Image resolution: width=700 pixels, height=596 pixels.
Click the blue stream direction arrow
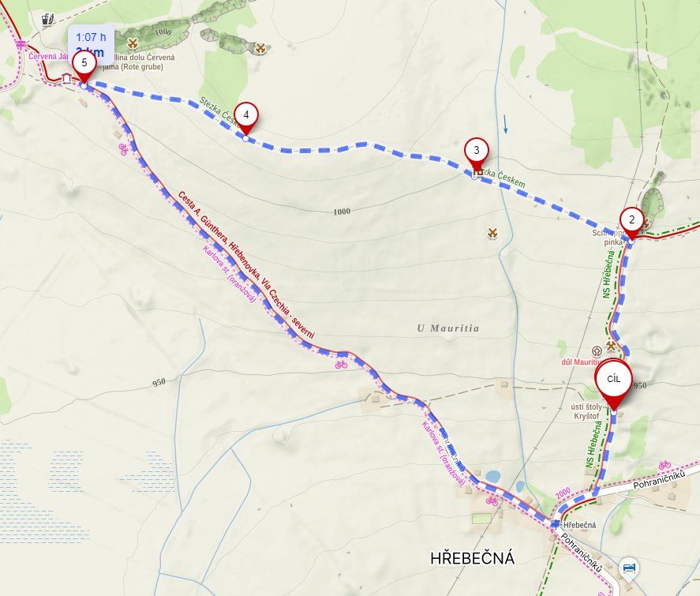(505, 124)
